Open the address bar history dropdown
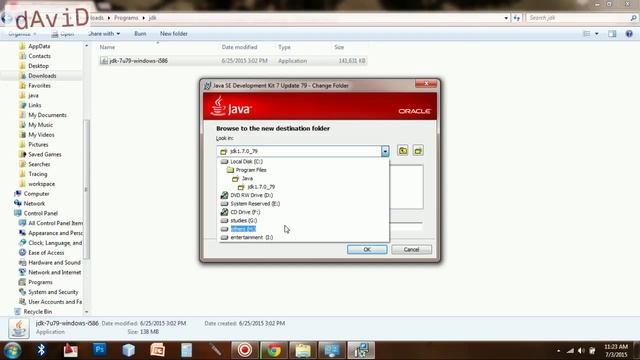The height and width of the screenshot is (360, 640). click(506, 18)
